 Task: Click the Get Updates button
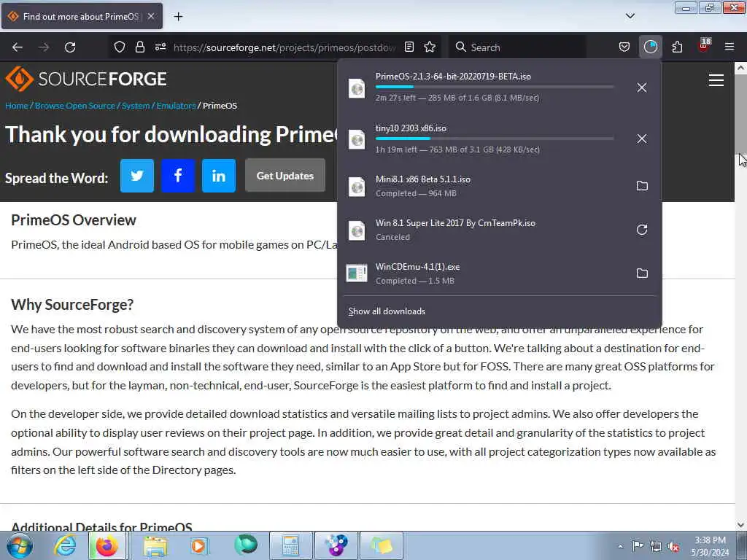point(285,176)
